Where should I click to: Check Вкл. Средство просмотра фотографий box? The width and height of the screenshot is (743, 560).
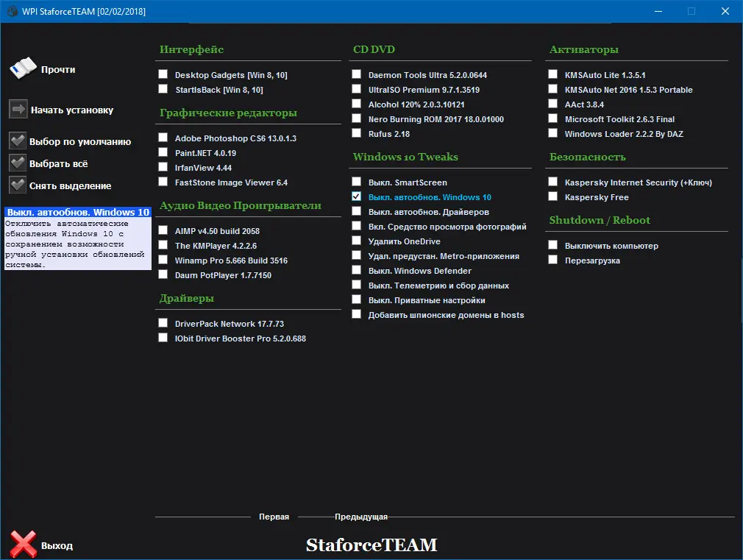(x=356, y=225)
